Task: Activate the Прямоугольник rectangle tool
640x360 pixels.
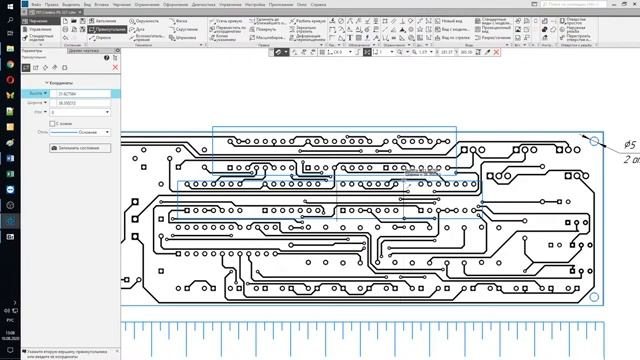Action: click(x=107, y=29)
